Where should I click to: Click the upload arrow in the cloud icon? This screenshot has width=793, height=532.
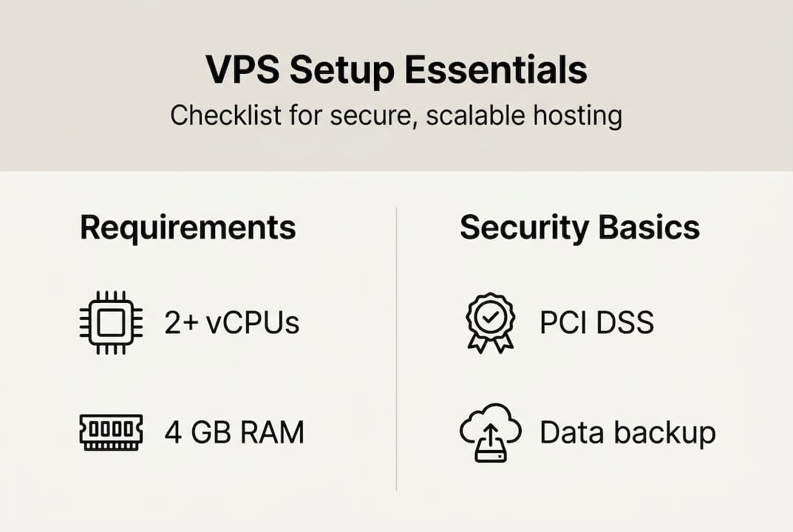click(x=490, y=437)
